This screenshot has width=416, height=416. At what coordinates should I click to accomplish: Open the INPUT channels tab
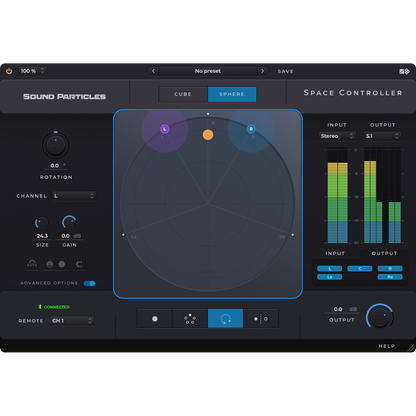pyautogui.click(x=335, y=254)
